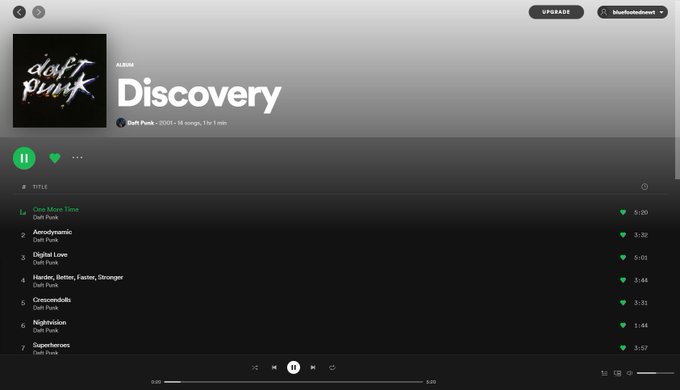680x390 pixels.
Task: Adjust the volume slider
Action: pyautogui.click(x=655, y=373)
